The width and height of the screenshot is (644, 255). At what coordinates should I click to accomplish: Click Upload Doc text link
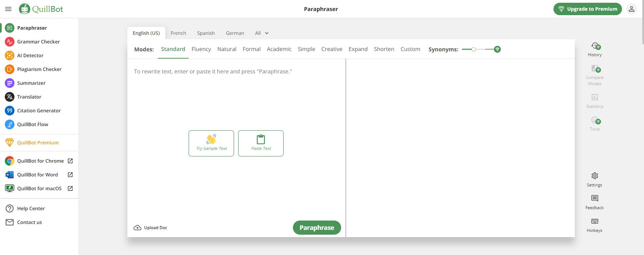click(156, 228)
